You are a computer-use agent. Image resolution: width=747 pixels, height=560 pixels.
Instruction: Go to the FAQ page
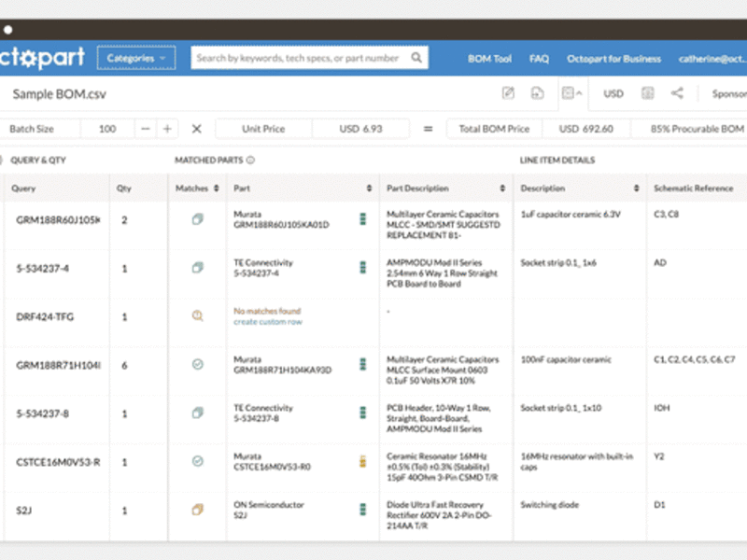click(x=539, y=59)
